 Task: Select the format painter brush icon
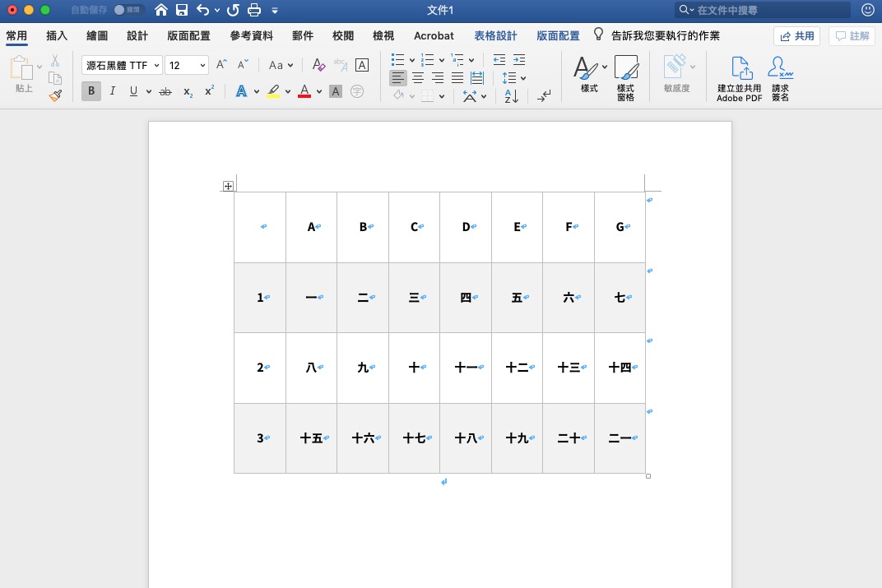pyautogui.click(x=55, y=95)
